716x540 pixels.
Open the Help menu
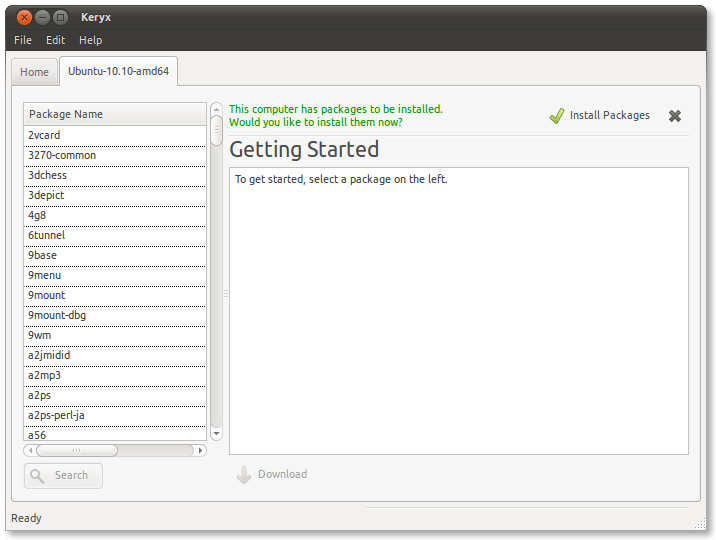pyautogui.click(x=90, y=40)
